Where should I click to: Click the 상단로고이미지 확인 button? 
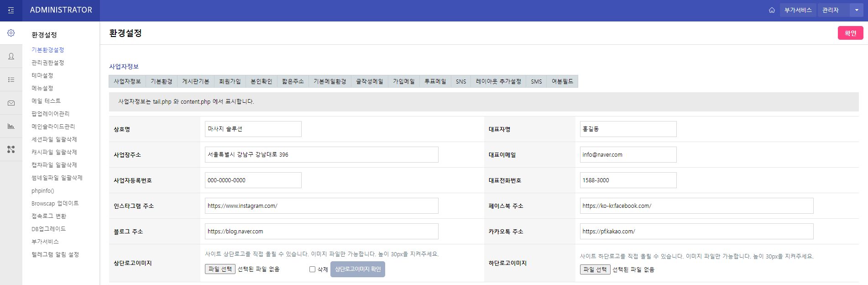click(357, 269)
